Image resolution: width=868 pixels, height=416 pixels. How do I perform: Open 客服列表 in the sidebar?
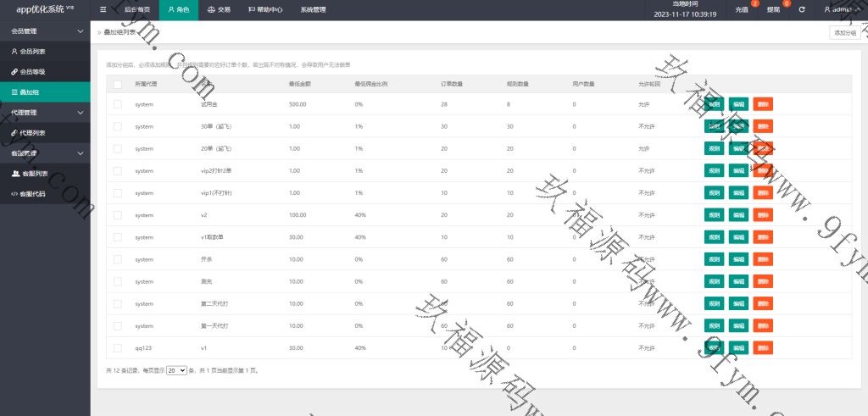[x=33, y=174]
